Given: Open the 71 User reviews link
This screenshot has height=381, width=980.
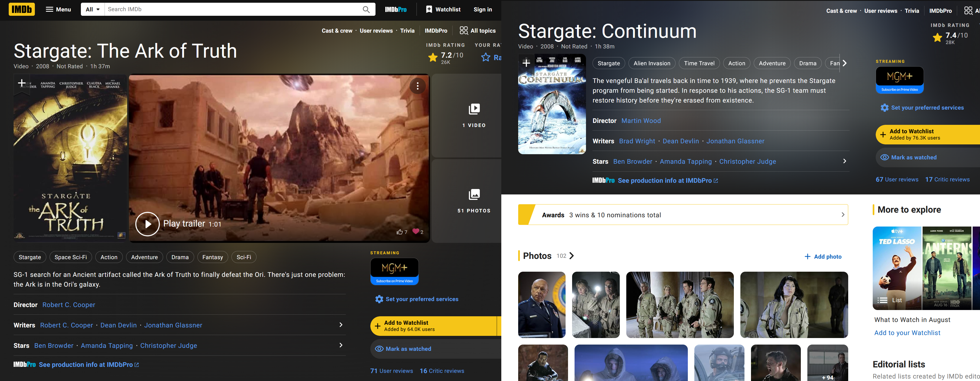Looking at the screenshot, I should pos(392,371).
